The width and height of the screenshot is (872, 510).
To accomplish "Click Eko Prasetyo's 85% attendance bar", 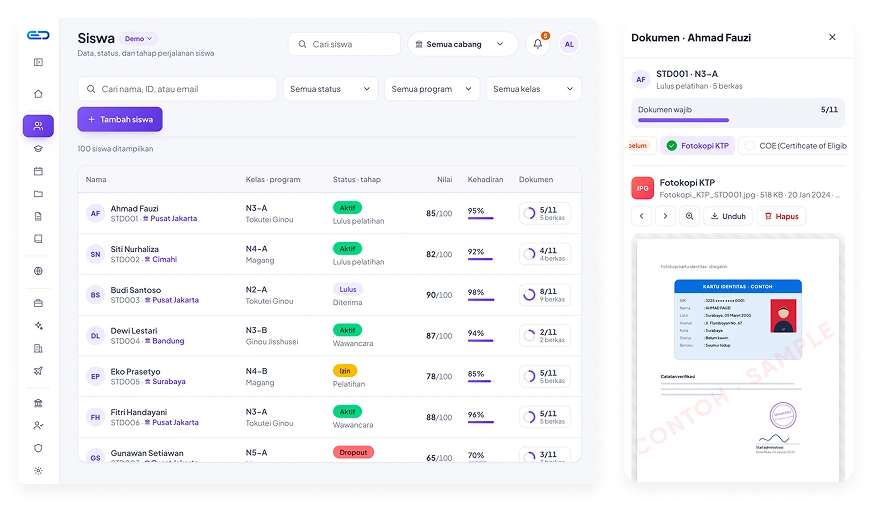I will pos(480,381).
